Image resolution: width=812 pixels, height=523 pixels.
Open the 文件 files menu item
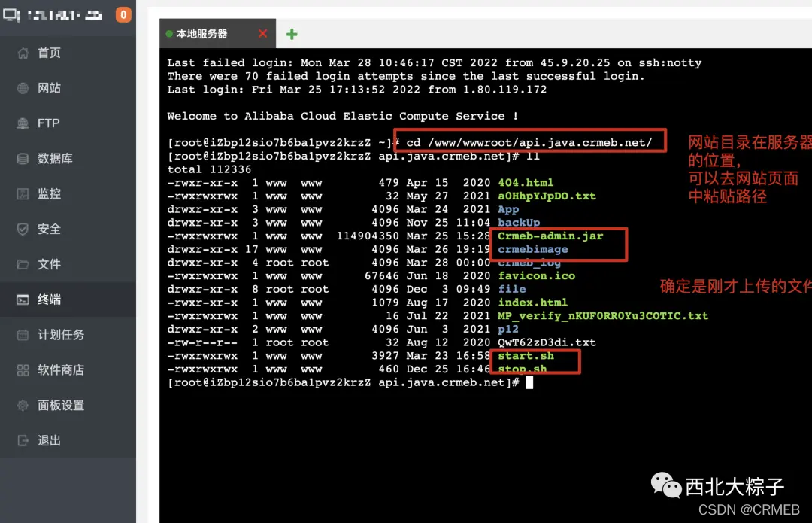coord(68,264)
